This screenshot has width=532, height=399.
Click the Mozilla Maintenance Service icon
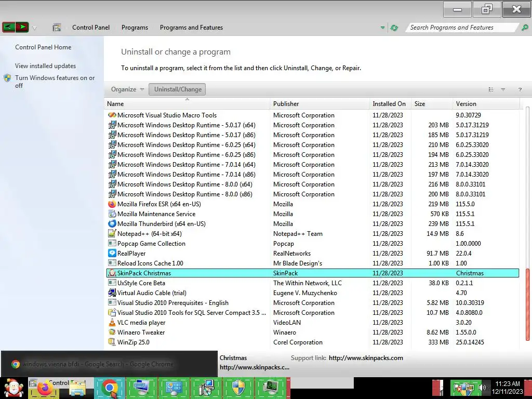(x=112, y=214)
